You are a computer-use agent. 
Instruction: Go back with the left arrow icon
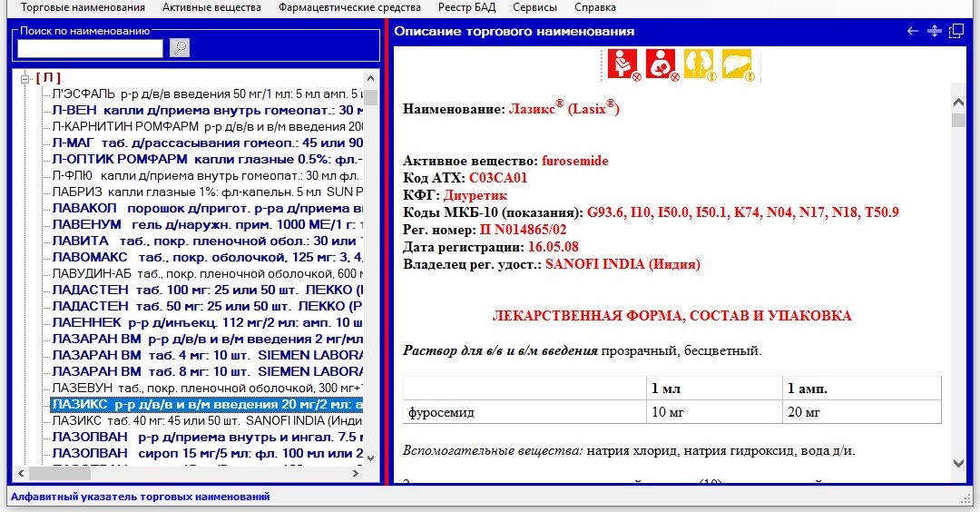(x=913, y=31)
